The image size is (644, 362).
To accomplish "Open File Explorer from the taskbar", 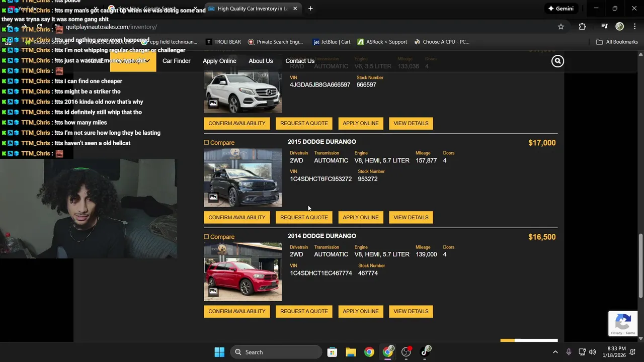I will click(x=351, y=352).
